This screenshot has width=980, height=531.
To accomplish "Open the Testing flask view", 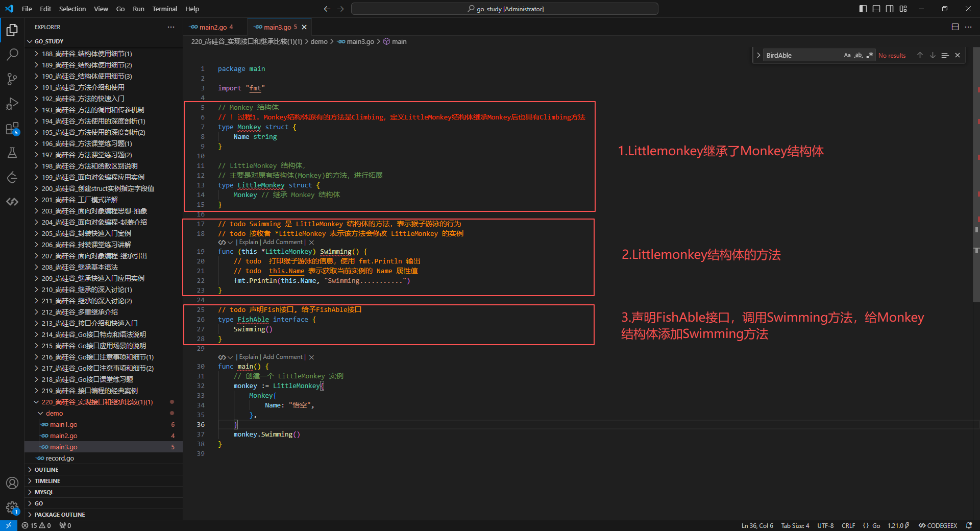I will tap(12, 153).
